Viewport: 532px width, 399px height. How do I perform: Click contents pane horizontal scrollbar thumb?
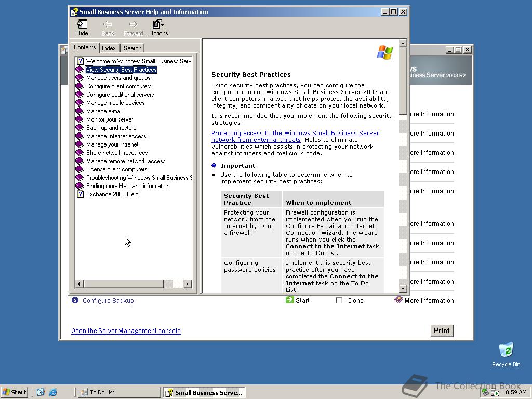[123, 284]
